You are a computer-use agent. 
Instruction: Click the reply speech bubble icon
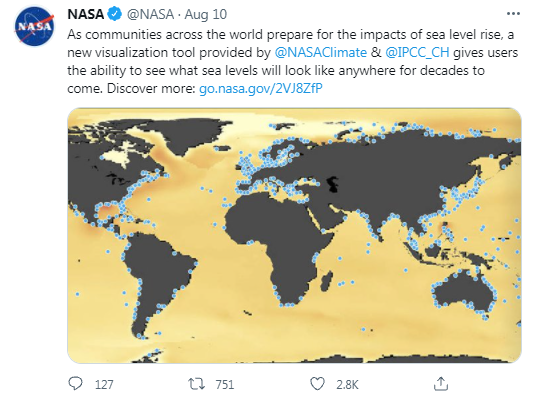tap(75, 384)
